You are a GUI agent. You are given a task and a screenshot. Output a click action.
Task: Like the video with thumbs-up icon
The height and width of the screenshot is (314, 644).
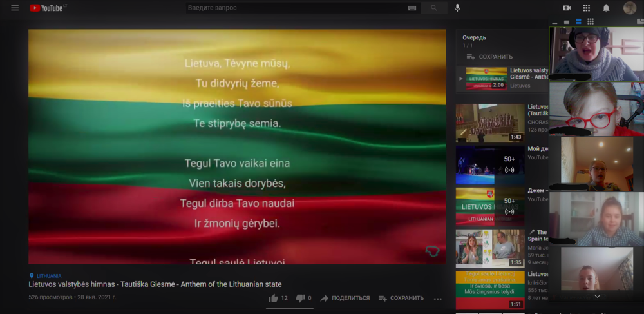click(x=273, y=299)
